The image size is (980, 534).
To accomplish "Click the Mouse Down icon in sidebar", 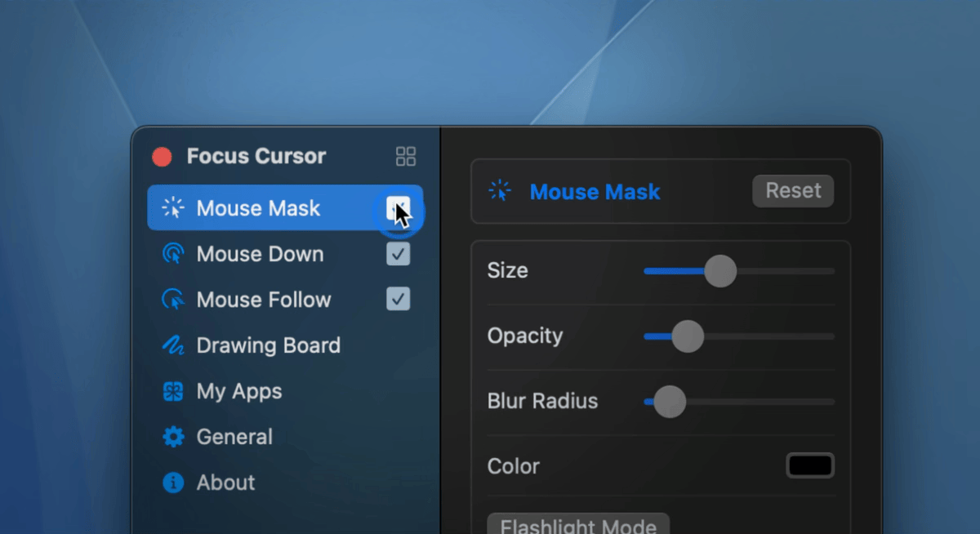I will click(173, 254).
